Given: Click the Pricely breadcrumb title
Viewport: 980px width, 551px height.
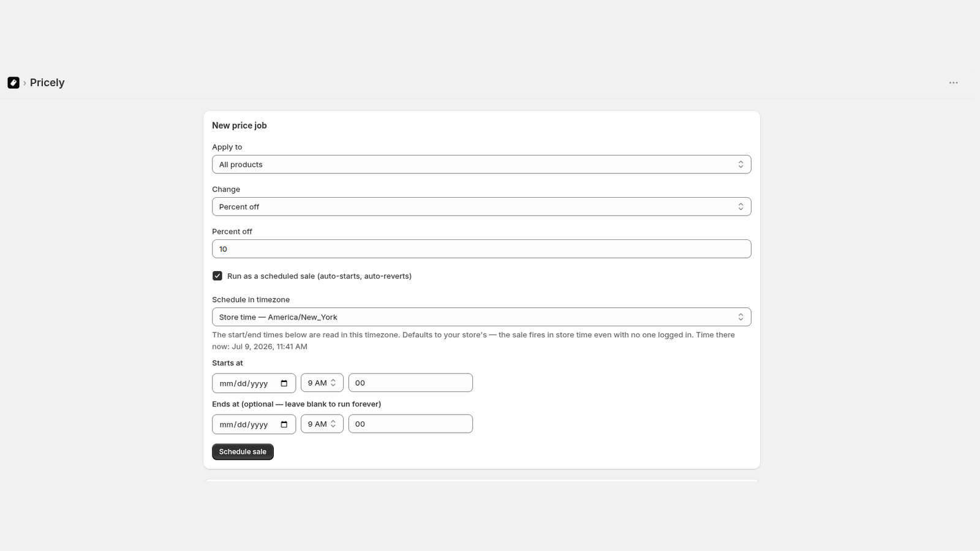Looking at the screenshot, I should [x=47, y=83].
